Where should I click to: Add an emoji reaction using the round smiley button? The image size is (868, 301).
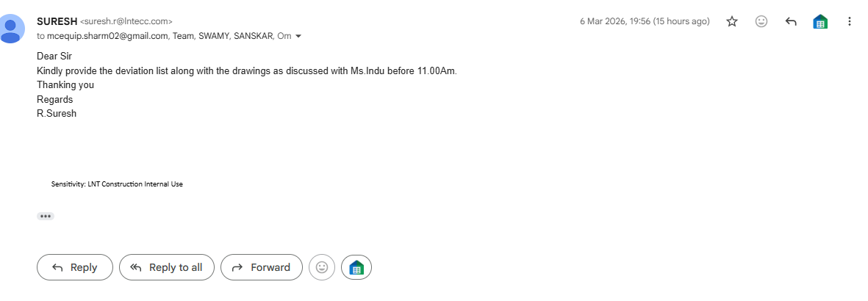pyautogui.click(x=322, y=267)
